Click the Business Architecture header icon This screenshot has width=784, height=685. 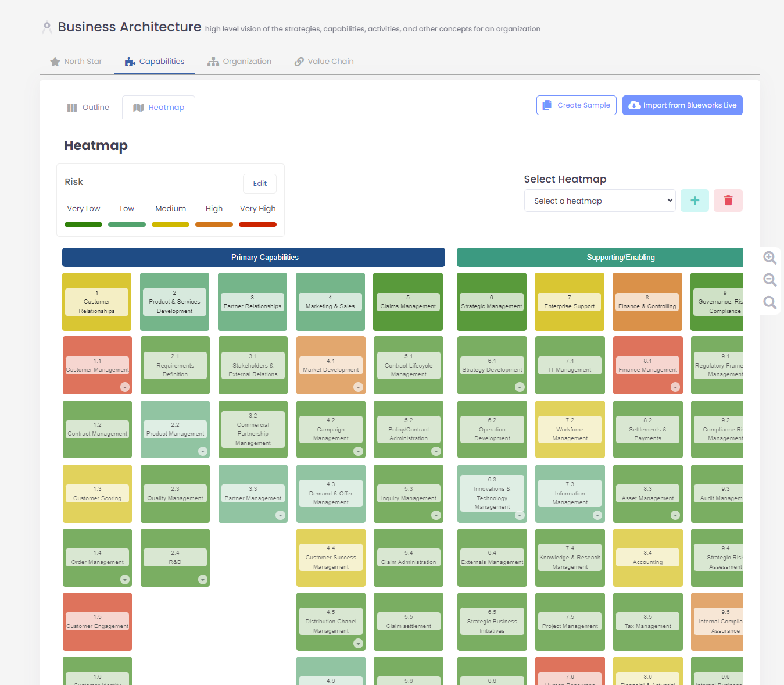47,27
